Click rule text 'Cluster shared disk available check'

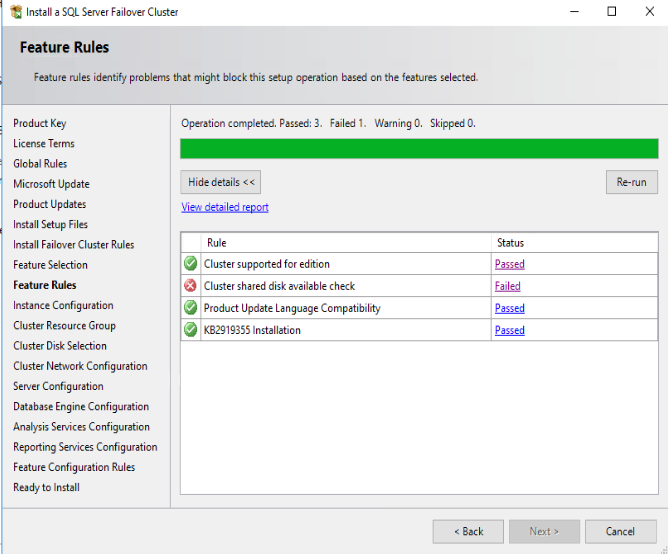click(x=279, y=286)
